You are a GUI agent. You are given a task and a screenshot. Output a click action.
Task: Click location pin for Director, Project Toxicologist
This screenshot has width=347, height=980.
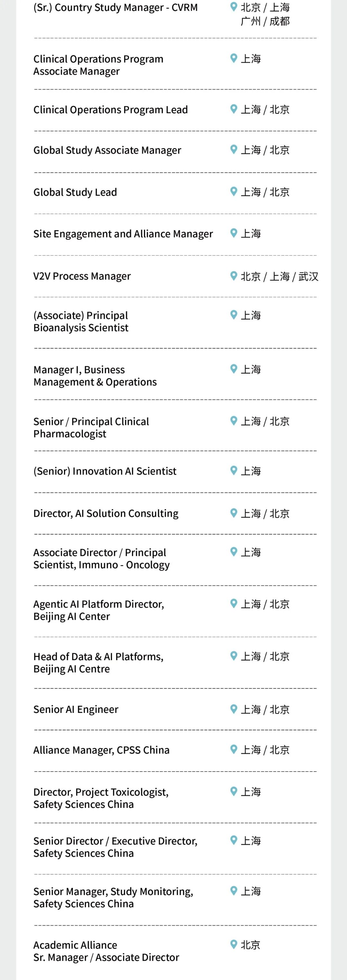(x=234, y=791)
